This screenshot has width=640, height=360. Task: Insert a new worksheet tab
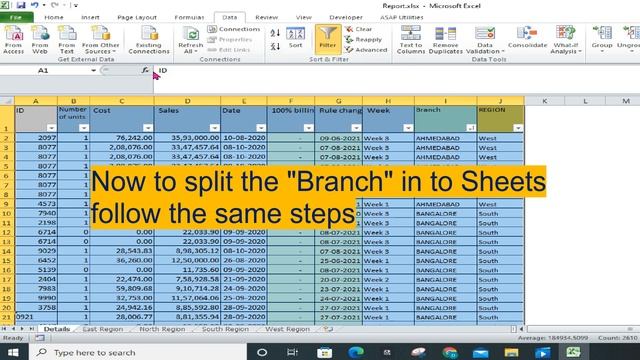point(328,329)
